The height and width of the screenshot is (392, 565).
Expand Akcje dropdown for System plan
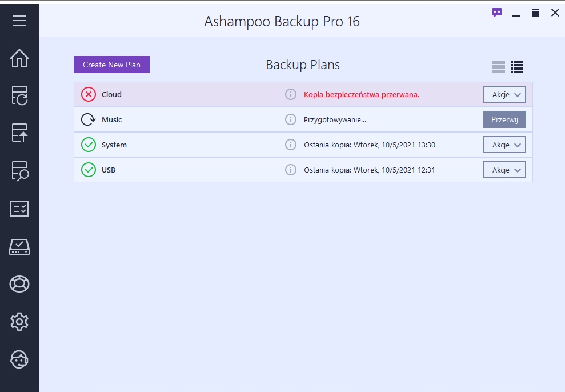(x=504, y=145)
